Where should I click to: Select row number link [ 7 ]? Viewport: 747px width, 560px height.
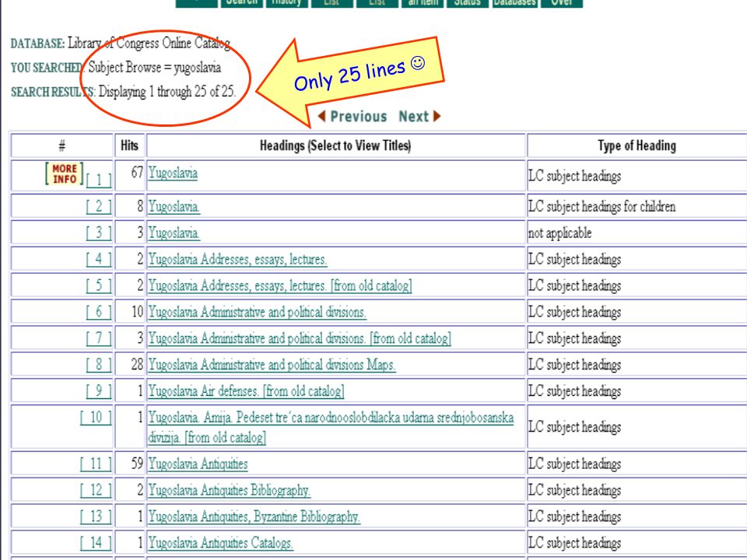point(99,338)
